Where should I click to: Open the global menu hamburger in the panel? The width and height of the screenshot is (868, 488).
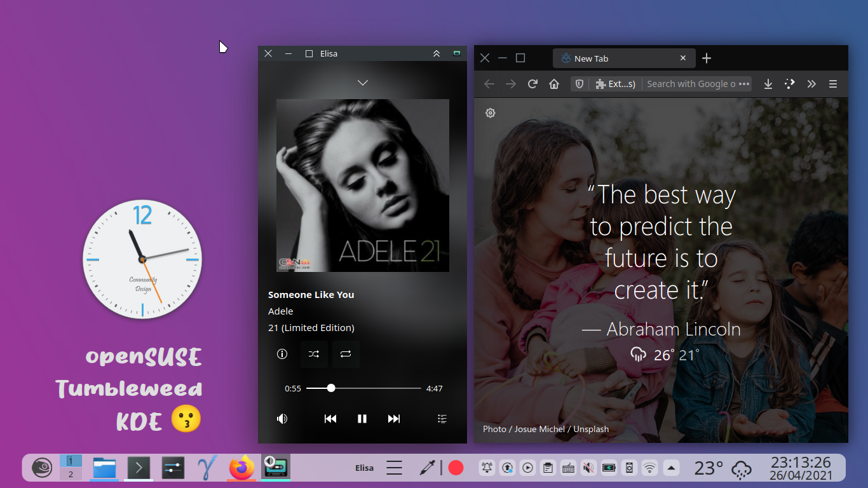coord(395,468)
